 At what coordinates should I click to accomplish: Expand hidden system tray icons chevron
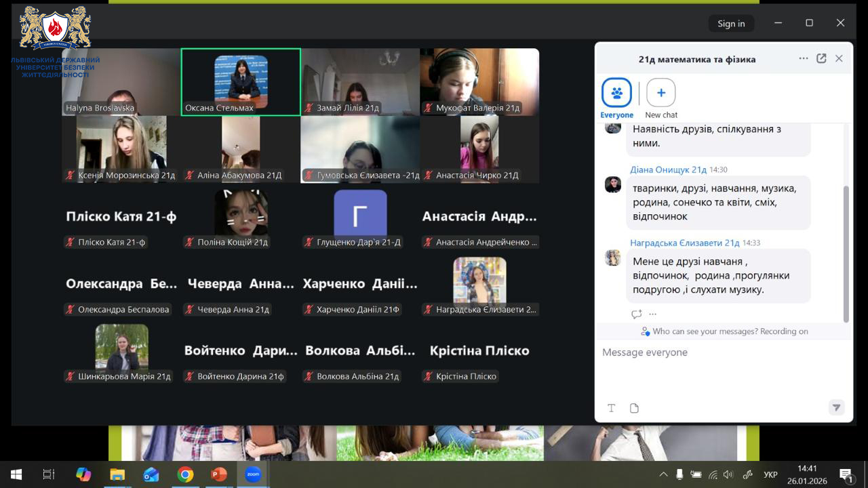click(663, 474)
